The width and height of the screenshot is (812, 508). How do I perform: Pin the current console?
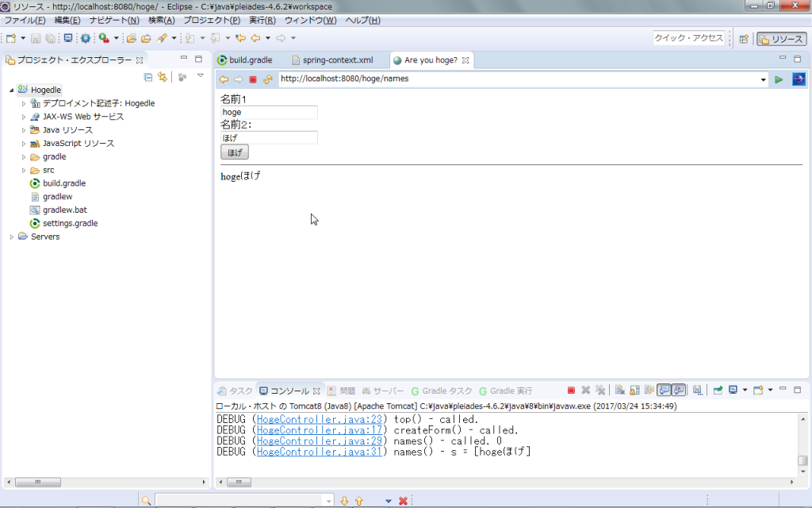[718, 391]
